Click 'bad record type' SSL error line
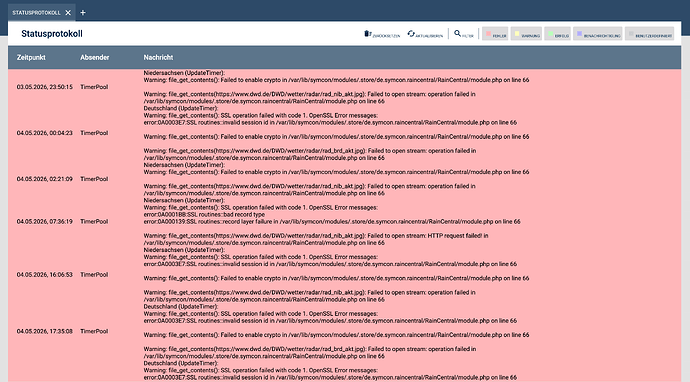The image size is (690, 382). pos(204,214)
